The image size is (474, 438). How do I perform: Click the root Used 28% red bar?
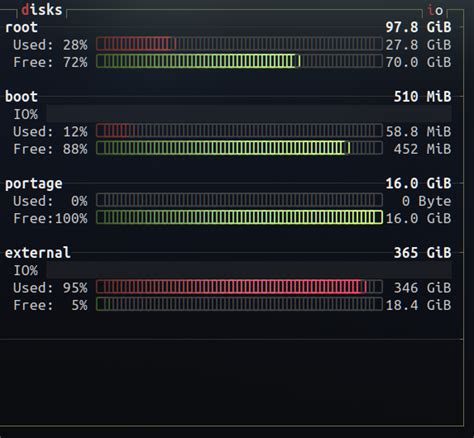pyautogui.click(x=239, y=44)
